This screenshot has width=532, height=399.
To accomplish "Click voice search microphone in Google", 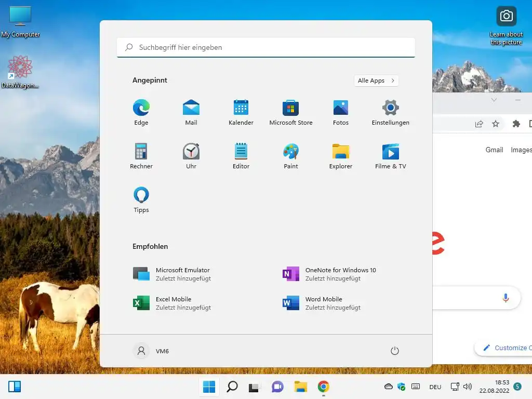I will pyautogui.click(x=506, y=298).
